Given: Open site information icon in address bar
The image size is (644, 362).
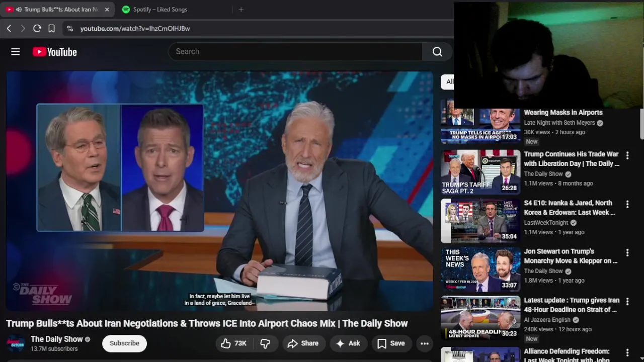Looking at the screenshot, I should coord(70,29).
